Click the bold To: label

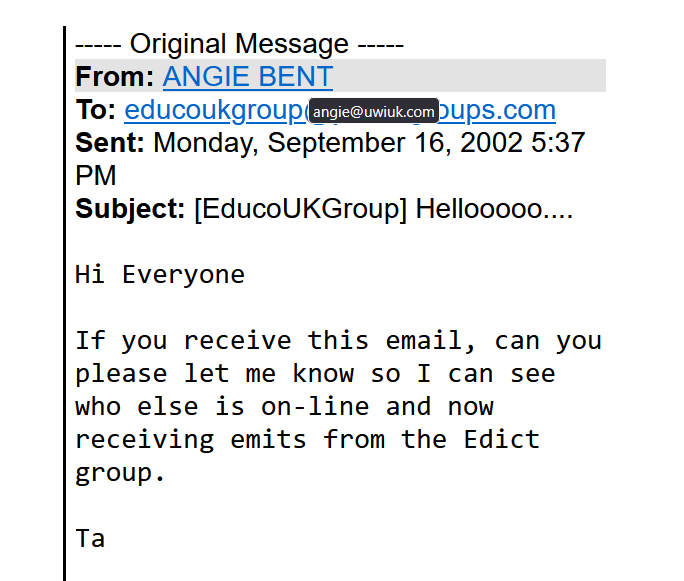96,110
